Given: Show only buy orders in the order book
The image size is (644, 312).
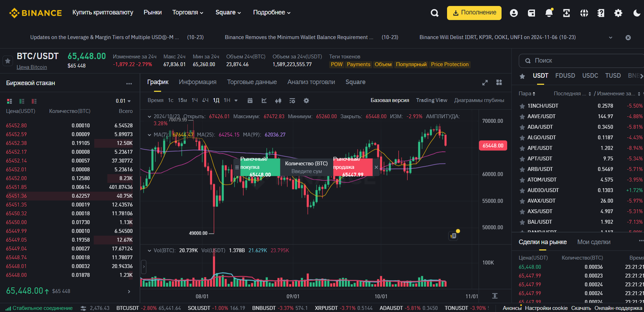Looking at the screenshot, I should tap(21, 101).
